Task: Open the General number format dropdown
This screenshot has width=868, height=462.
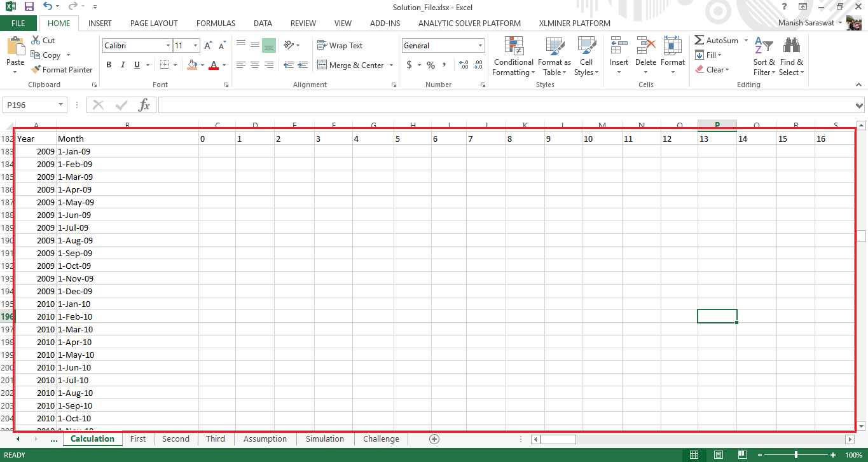Action: pos(480,46)
